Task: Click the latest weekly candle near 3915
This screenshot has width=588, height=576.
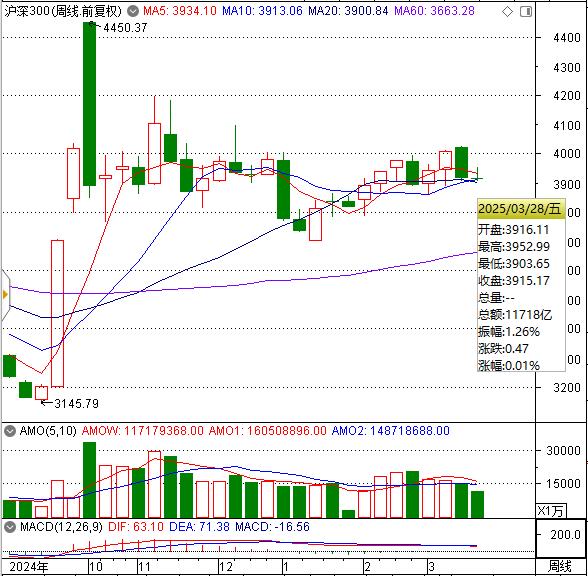Action: click(477, 179)
